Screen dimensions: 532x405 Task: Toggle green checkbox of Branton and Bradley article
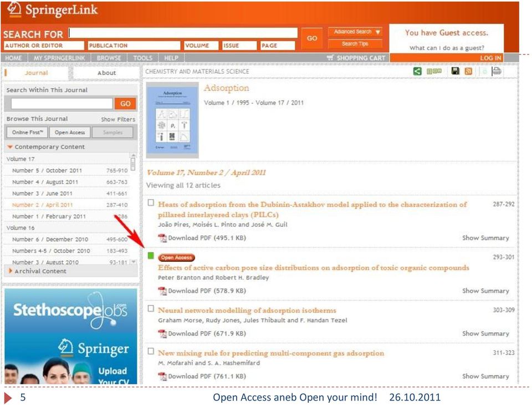click(x=151, y=256)
